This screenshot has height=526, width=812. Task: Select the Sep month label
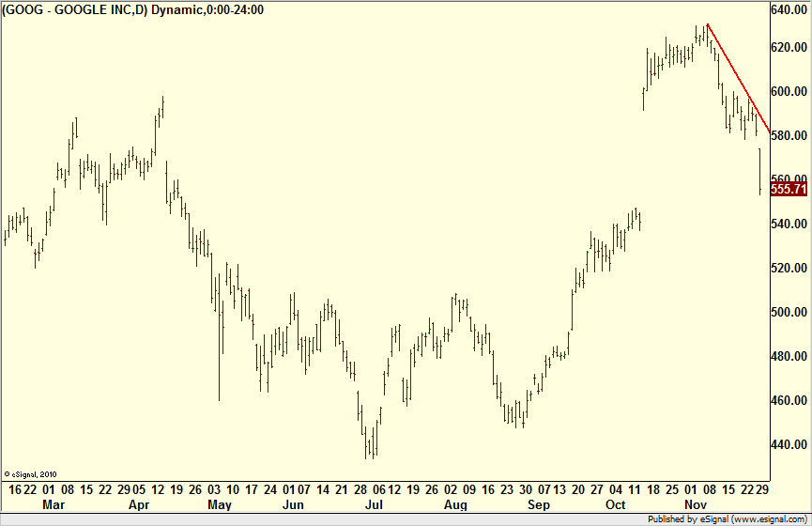[538, 505]
